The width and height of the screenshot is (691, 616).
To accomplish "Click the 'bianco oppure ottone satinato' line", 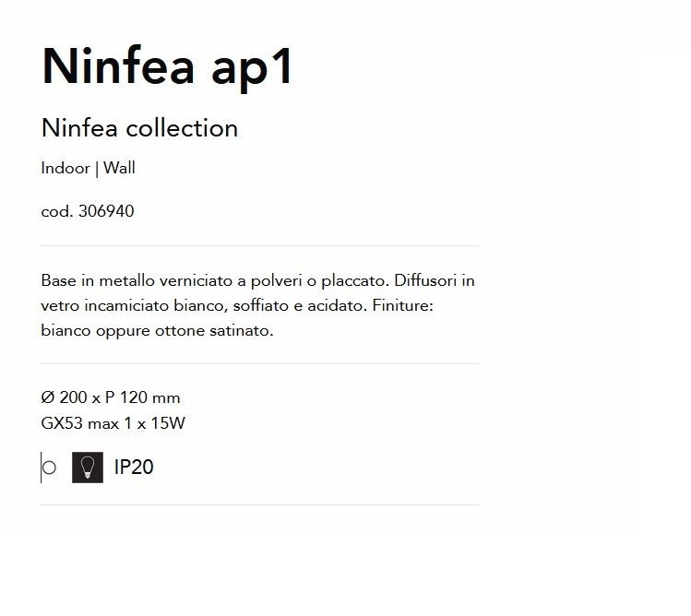I will (157, 330).
